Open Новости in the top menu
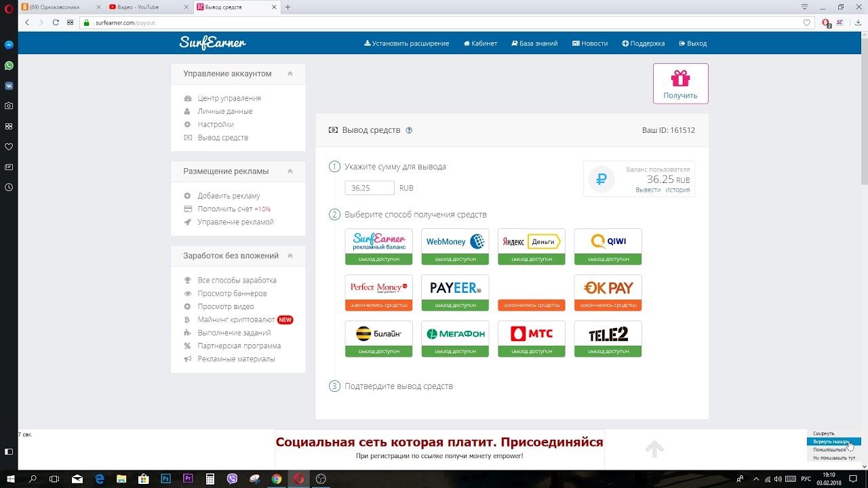Viewport: 868px width, 488px height. tap(590, 43)
